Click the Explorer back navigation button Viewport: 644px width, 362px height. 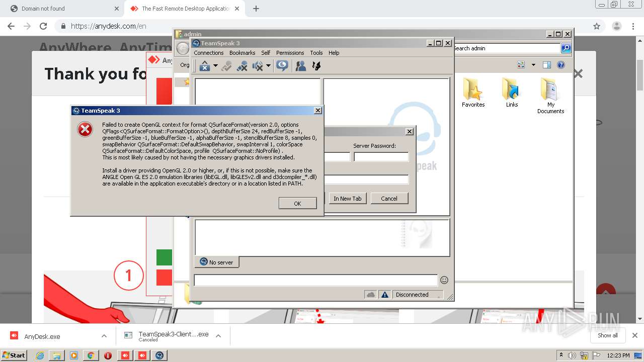(183, 48)
